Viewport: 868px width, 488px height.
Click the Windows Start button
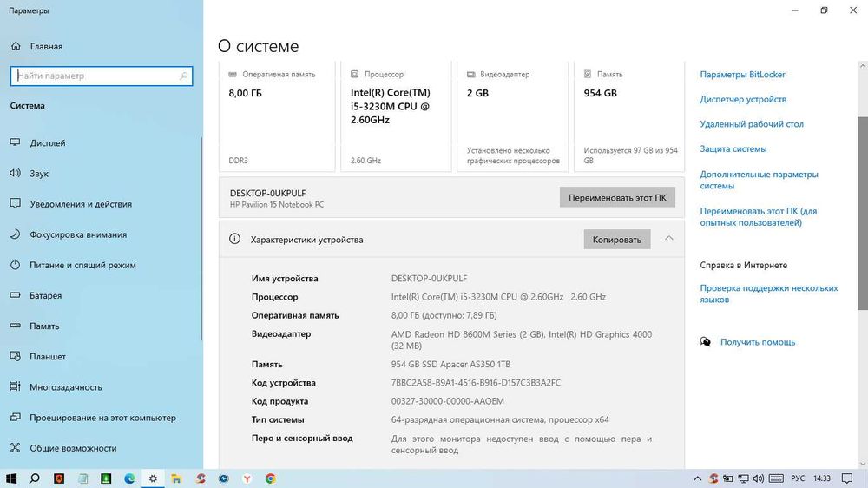tap(10, 478)
